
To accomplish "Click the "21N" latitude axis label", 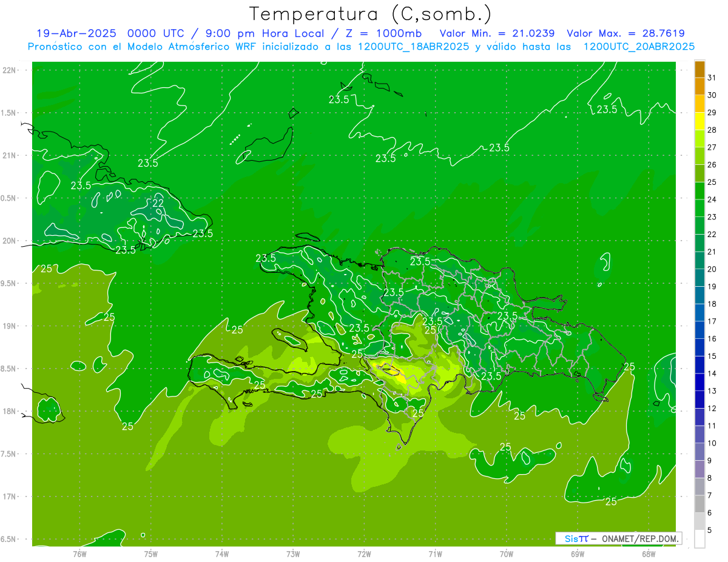I will (10, 155).
